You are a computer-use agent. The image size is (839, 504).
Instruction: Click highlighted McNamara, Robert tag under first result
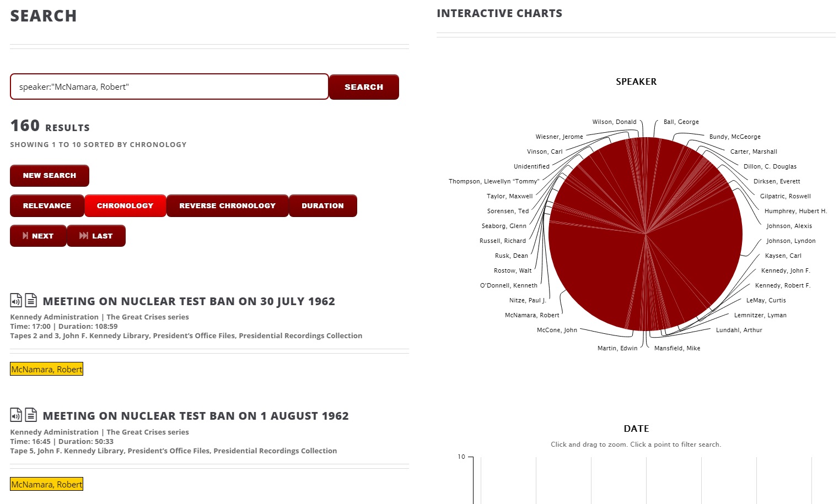click(x=47, y=369)
